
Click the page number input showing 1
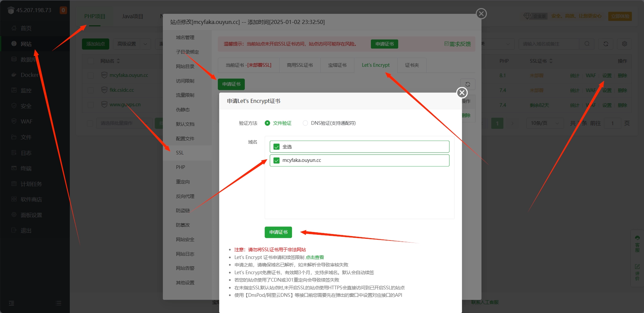click(x=613, y=123)
